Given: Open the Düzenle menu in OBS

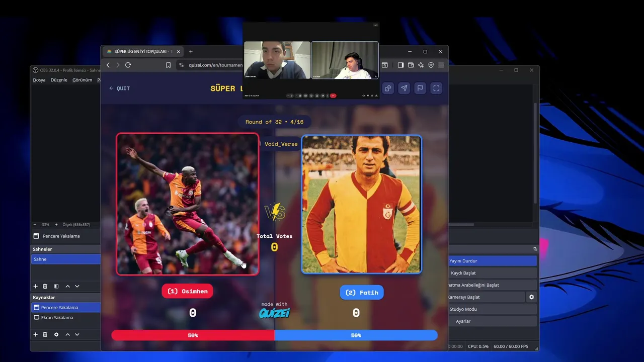Looking at the screenshot, I should (59, 80).
